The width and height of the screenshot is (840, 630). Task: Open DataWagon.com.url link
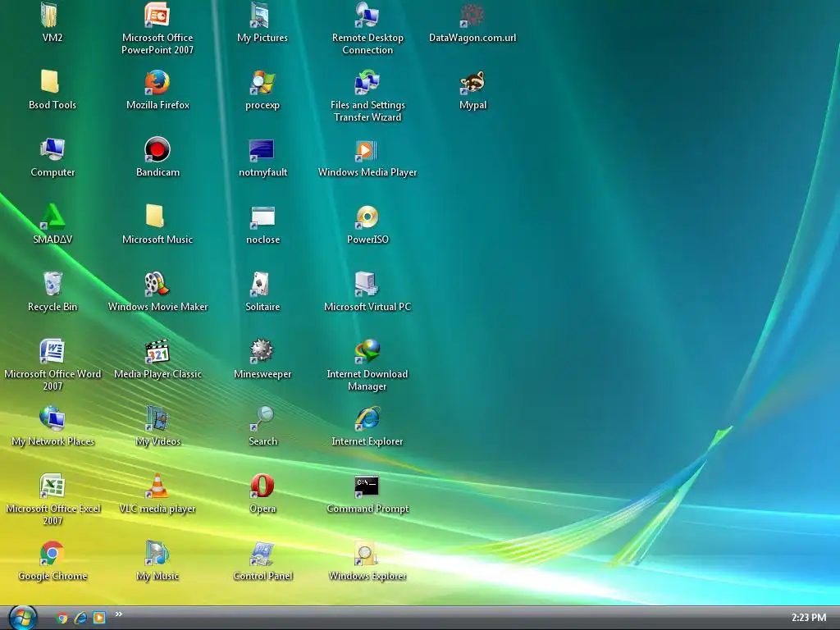coord(472,15)
